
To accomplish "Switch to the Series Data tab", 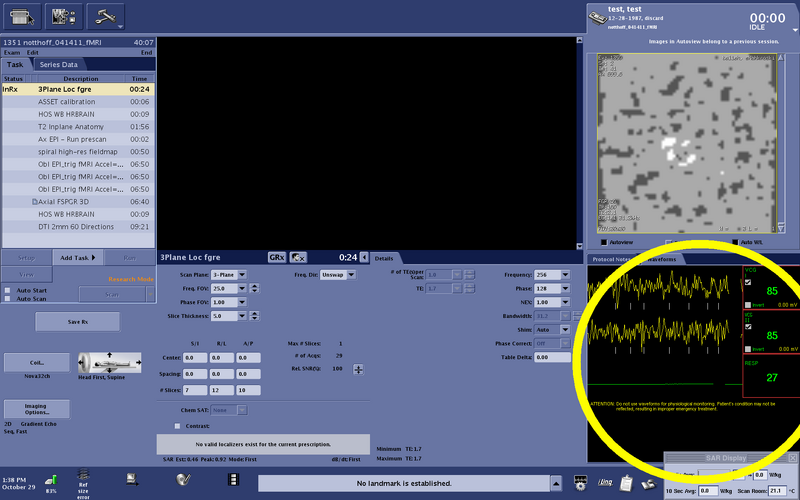I will [x=59, y=65].
